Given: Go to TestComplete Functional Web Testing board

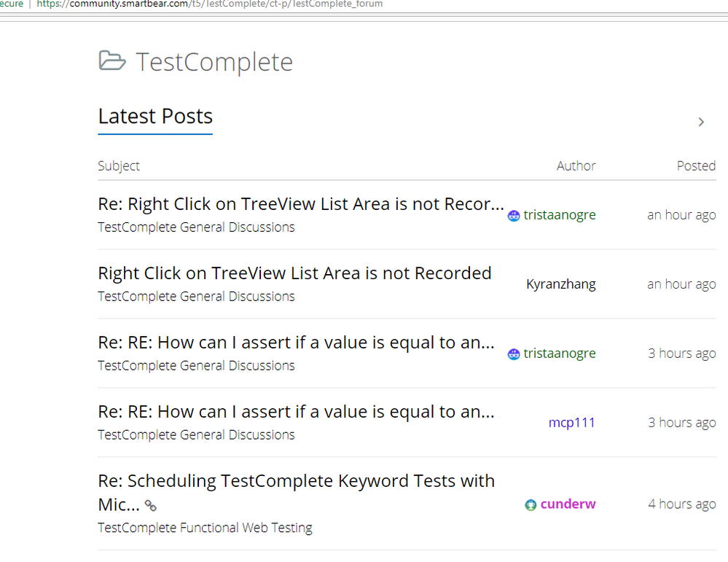Looking at the screenshot, I should pos(205,528).
